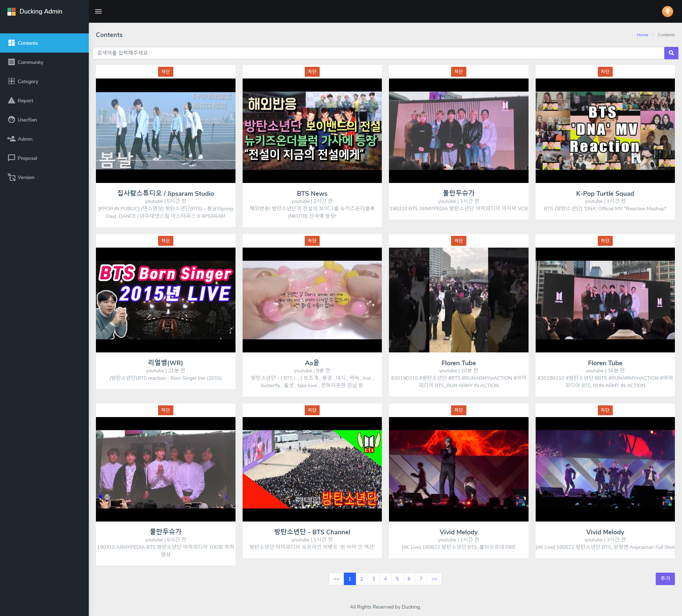Click the 'Reaction Mashup' description text
The image size is (682, 616).
pyautogui.click(x=605, y=209)
